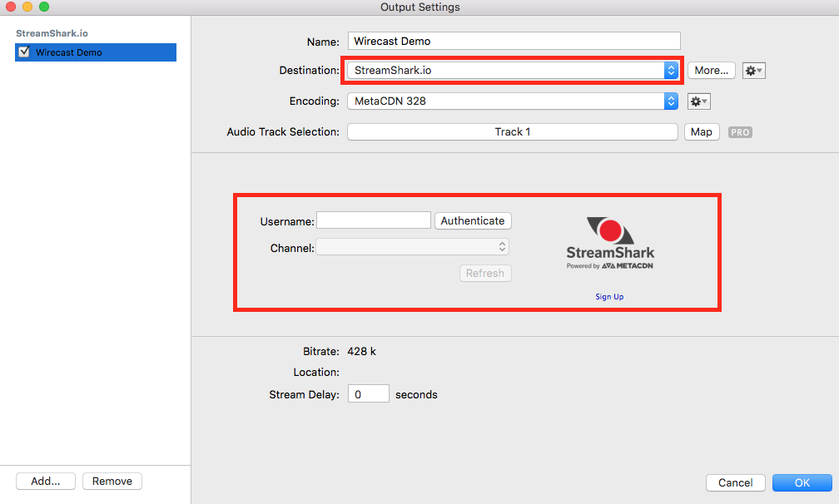Remove the selected output
839x504 pixels.
point(112,481)
